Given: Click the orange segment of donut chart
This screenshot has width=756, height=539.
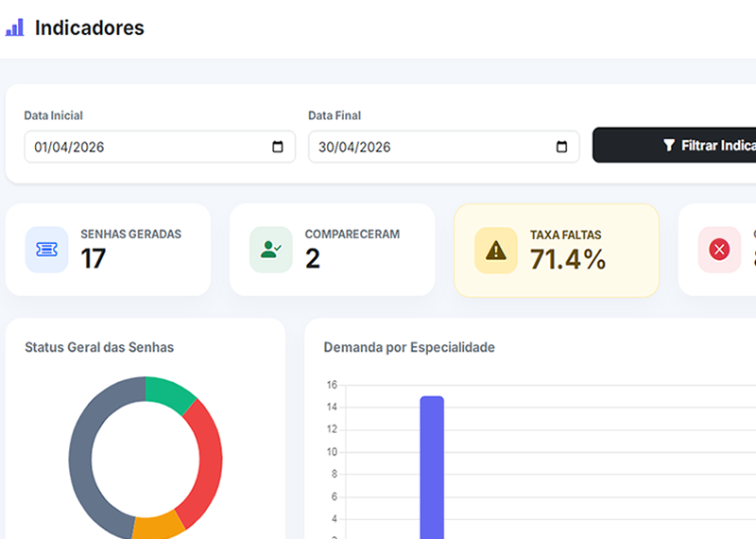Looking at the screenshot, I should (x=158, y=527).
